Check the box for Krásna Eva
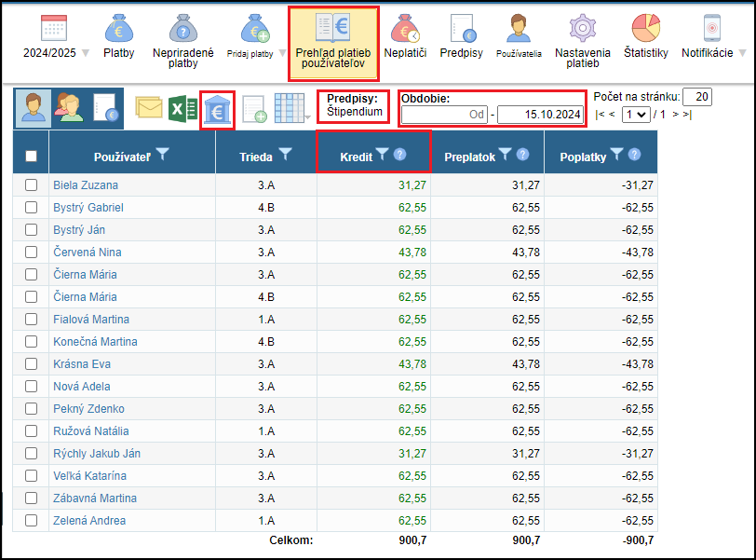756x560 pixels. (x=31, y=363)
